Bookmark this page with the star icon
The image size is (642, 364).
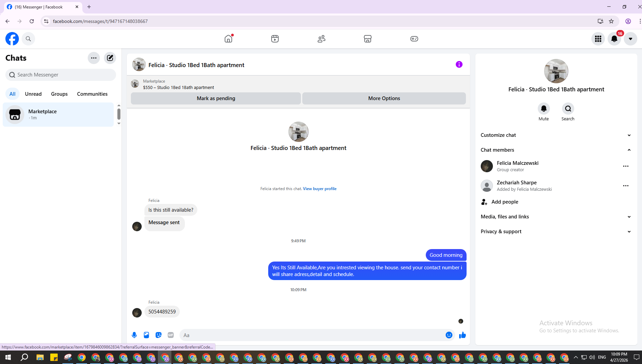coord(611,21)
